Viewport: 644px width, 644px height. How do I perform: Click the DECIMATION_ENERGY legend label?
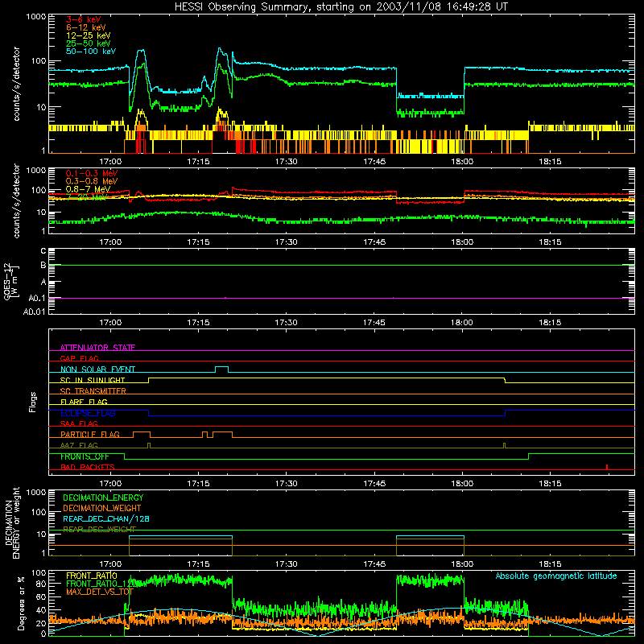(103, 497)
